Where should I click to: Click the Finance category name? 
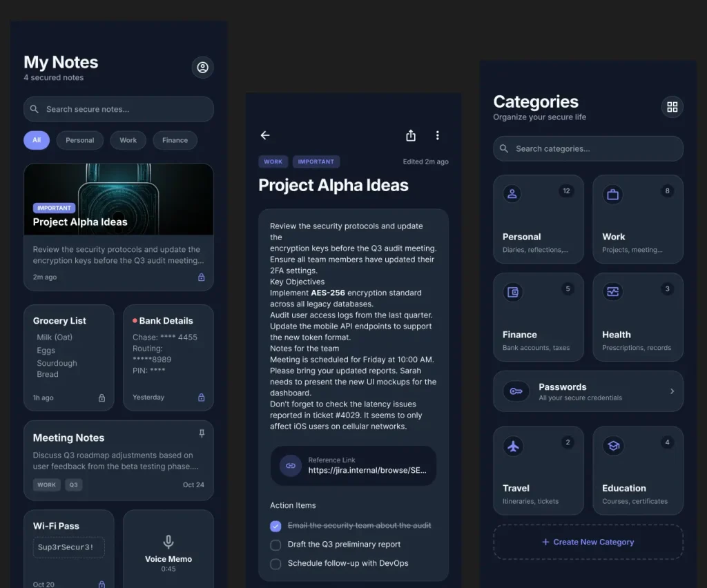[520, 335]
